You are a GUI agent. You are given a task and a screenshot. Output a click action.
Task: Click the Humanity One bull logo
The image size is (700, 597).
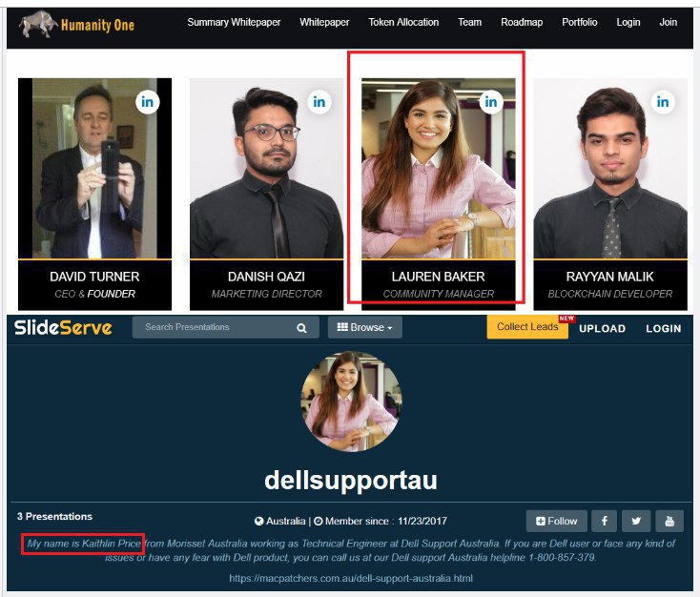click(x=38, y=24)
